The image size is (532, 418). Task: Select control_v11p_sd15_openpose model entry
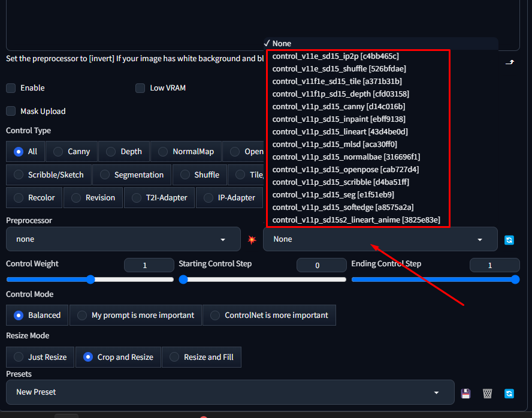point(345,170)
